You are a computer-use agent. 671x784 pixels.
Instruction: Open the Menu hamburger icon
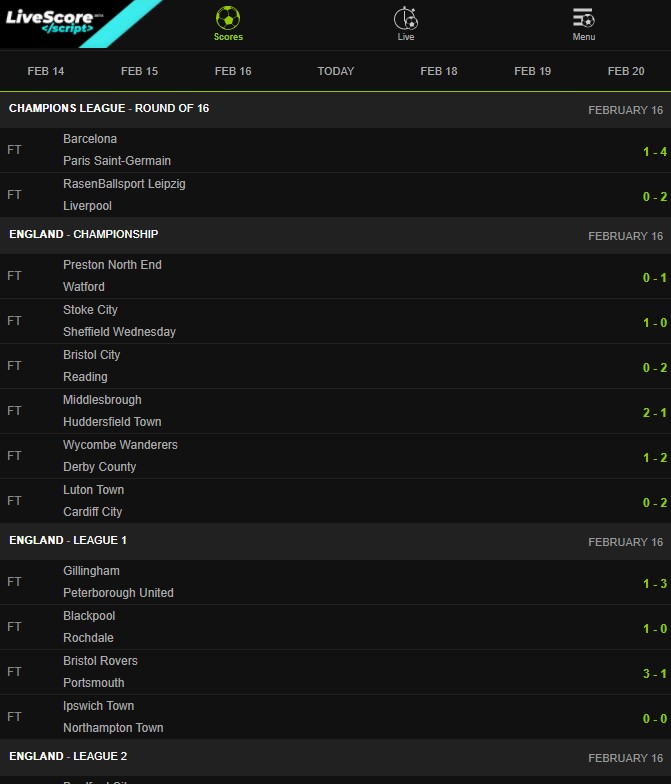pyautogui.click(x=584, y=18)
